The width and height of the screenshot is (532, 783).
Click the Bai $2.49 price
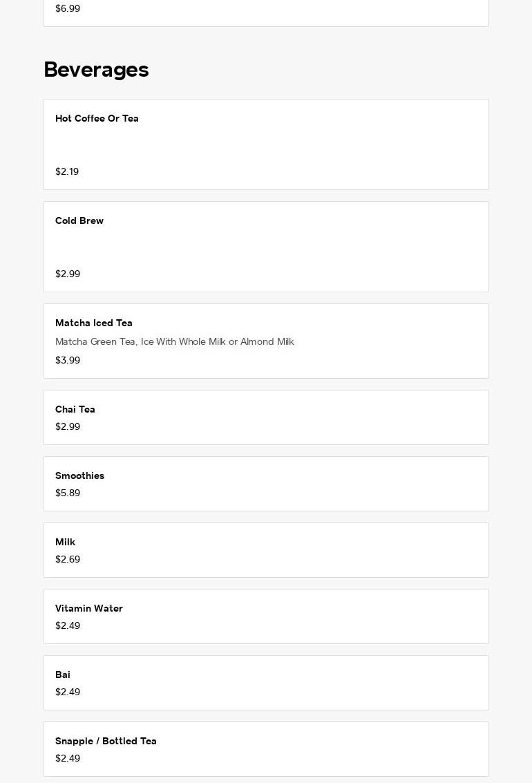click(68, 692)
